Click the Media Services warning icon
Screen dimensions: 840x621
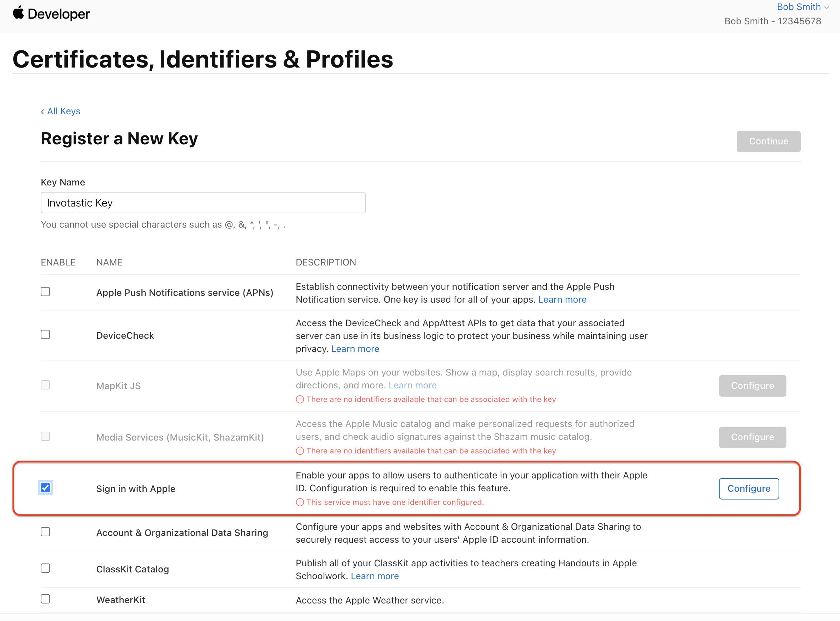(300, 451)
